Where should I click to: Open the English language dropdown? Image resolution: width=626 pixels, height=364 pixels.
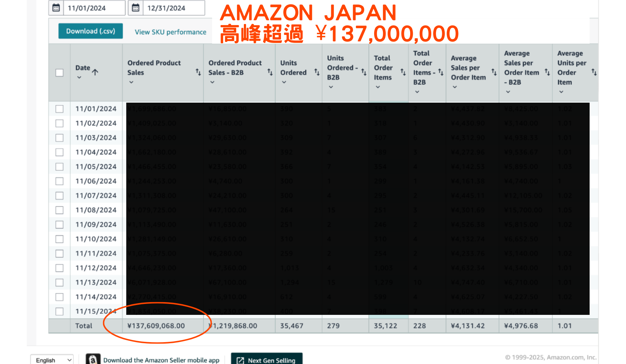tap(52, 360)
